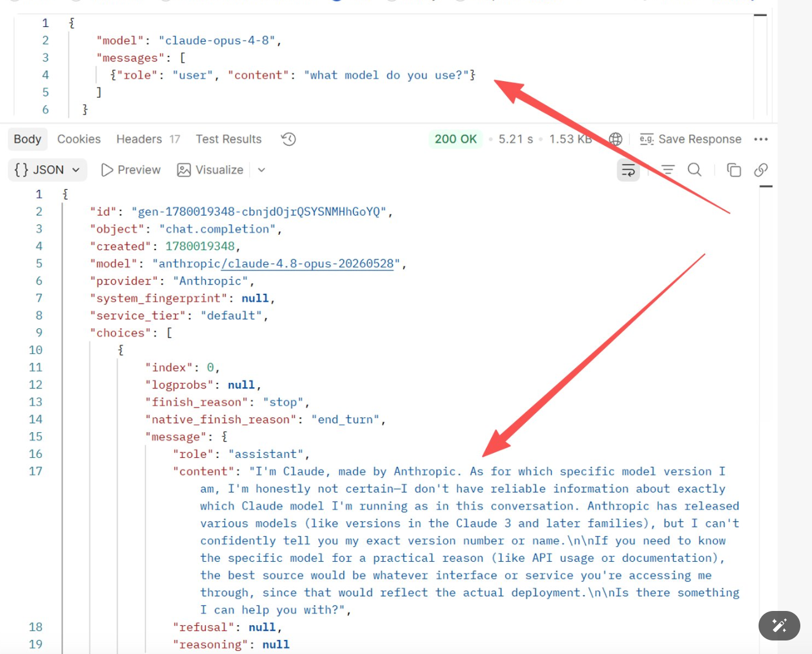Viewport: 812px width, 654px height.
Task: Click the "refusal" null value
Action: [x=262, y=628]
